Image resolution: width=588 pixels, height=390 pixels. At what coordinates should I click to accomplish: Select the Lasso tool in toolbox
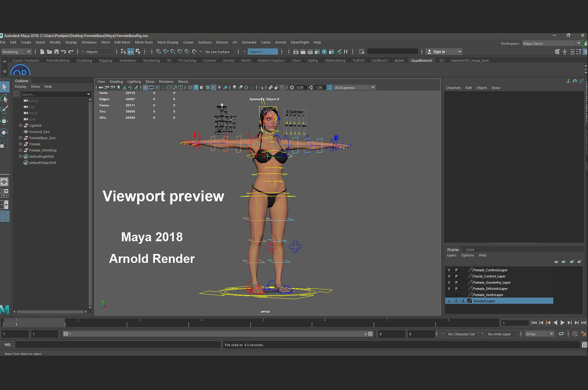[x=4, y=98]
